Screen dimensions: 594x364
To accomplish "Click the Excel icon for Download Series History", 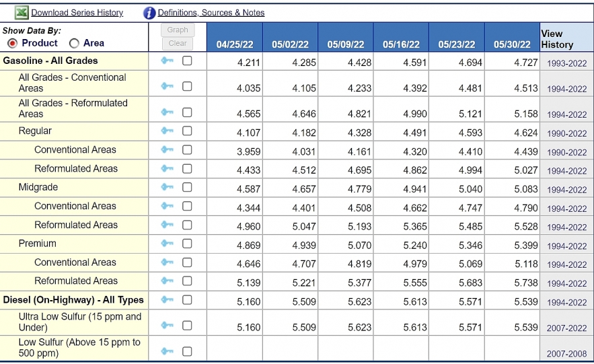I will (21, 13).
